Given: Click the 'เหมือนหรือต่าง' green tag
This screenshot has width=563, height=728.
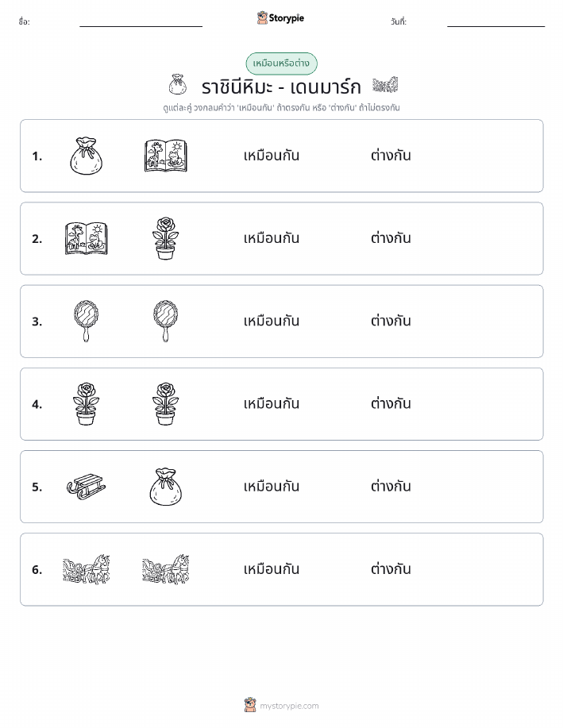Looking at the screenshot, I should point(281,64).
